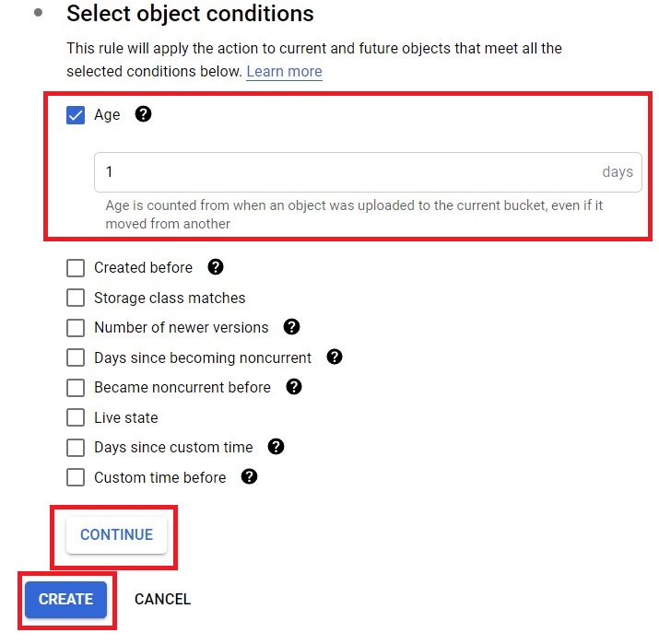This screenshot has width=659, height=644.
Task: Show help for Days since becoming noncurrent
Action: point(335,357)
